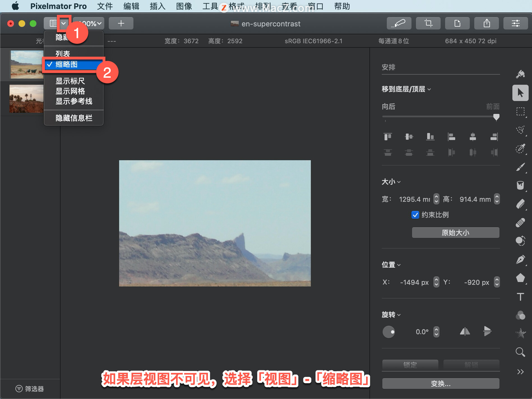Viewport: 532px width, 399px height.
Task: Open the zoom percentage dropdown
Action: pyautogui.click(x=89, y=23)
